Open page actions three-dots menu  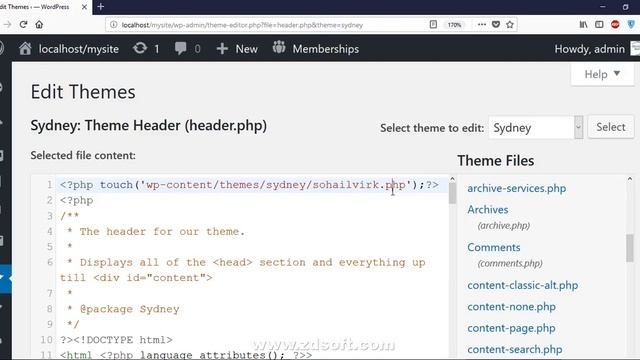point(482,24)
